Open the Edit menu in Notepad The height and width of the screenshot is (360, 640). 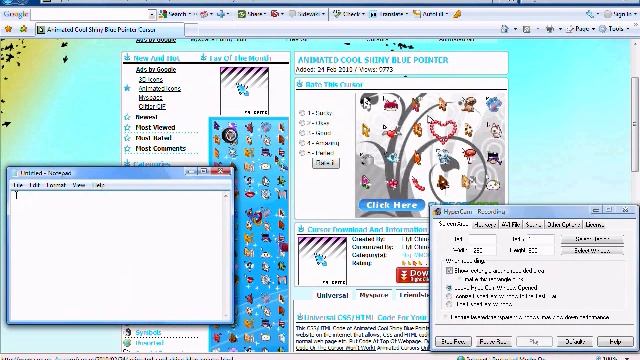coord(35,185)
